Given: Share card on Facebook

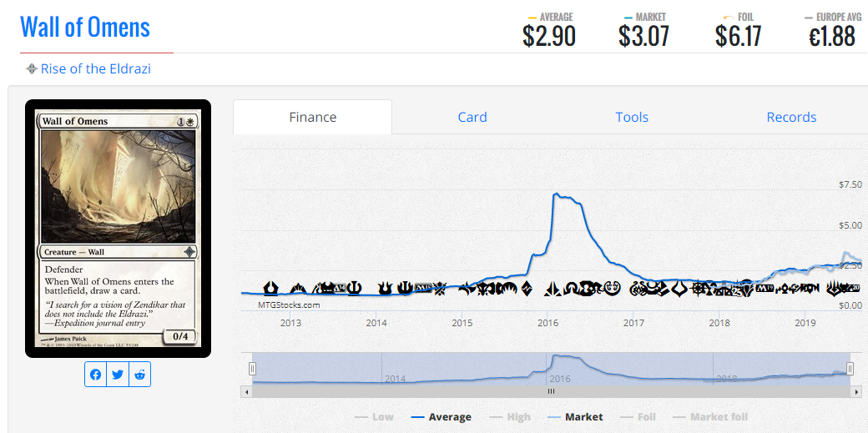Looking at the screenshot, I should [95, 375].
